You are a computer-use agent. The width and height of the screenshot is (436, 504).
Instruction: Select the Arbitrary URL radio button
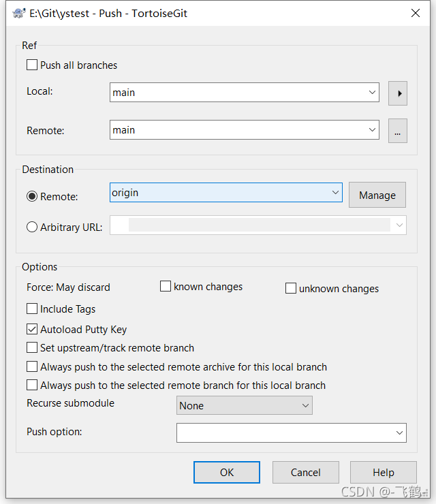click(x=32, y=227)
